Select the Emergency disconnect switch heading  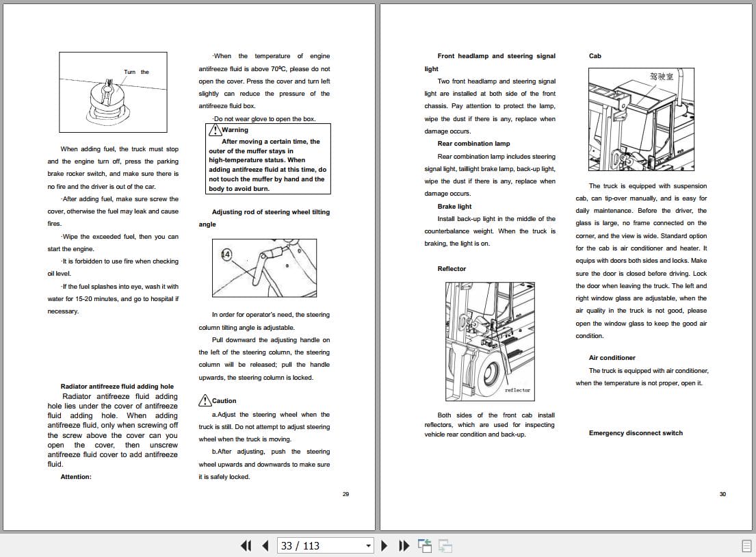pyautogui.click(x=635, y=432)
